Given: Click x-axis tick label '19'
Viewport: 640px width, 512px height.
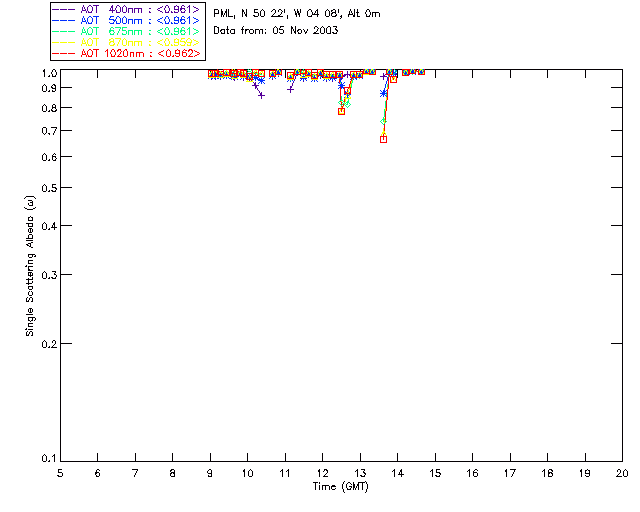Looking at the screenshot, I should [585, 473].
